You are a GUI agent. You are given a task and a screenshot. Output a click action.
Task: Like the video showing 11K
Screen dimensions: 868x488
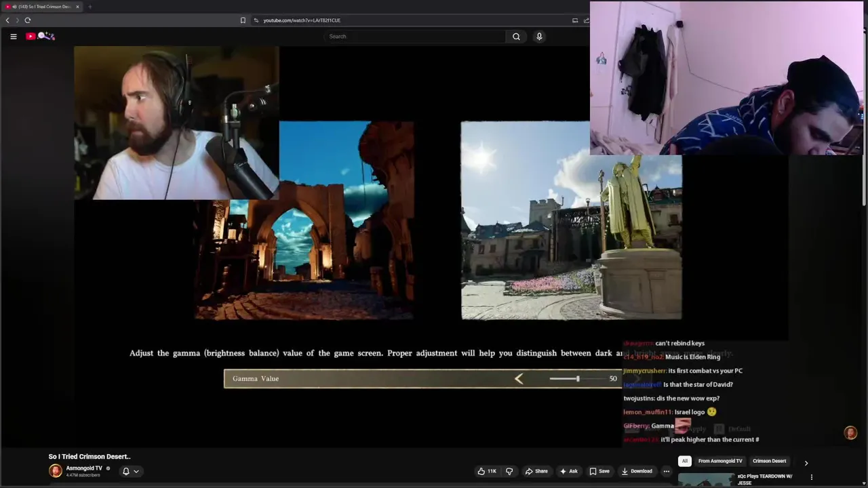tap(487, 471)
